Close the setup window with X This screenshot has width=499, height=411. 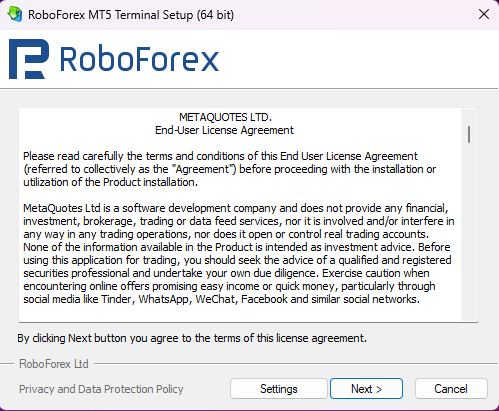484,14
